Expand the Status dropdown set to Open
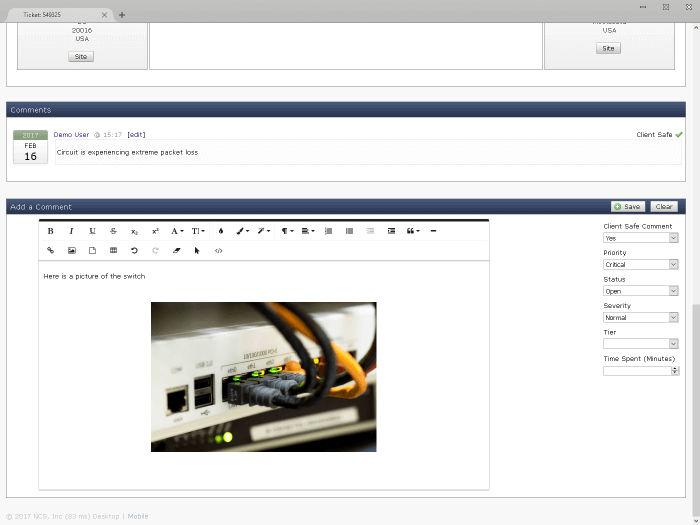The height and width of the screenshot is (525, 700). (x=640, y=291)
